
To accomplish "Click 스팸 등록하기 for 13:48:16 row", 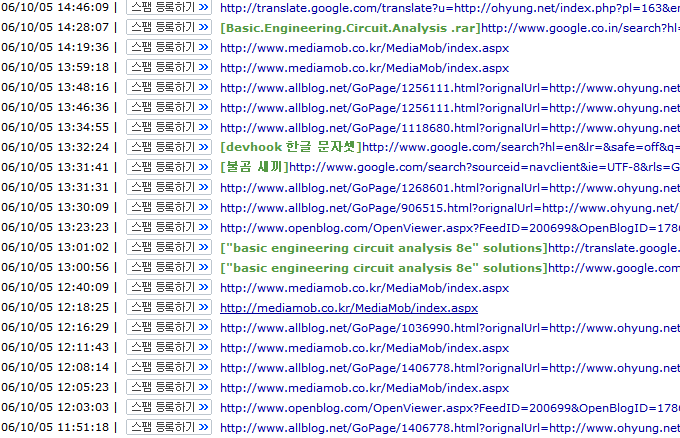I will point(169,87).
